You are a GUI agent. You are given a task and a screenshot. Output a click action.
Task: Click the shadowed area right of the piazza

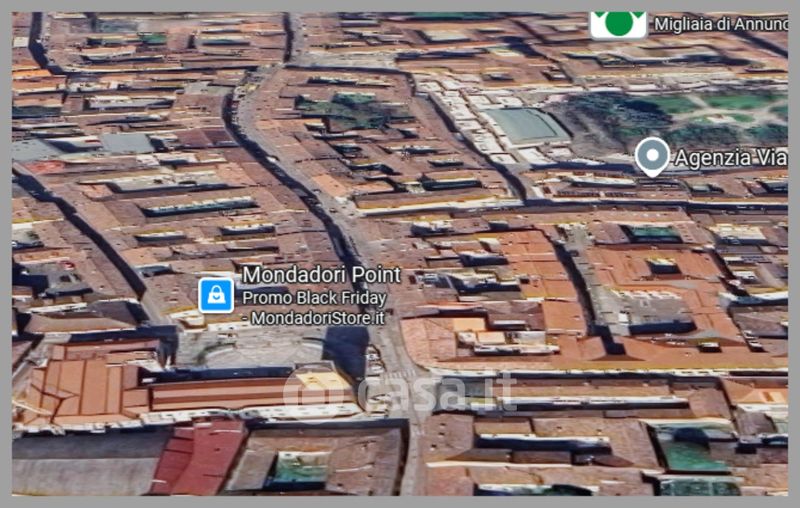point(347,350)
